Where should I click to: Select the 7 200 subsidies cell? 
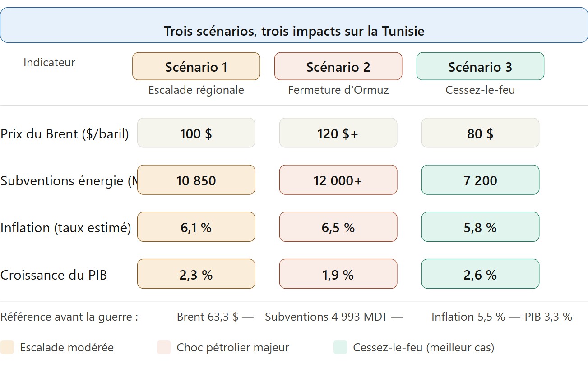coord(480,180)
